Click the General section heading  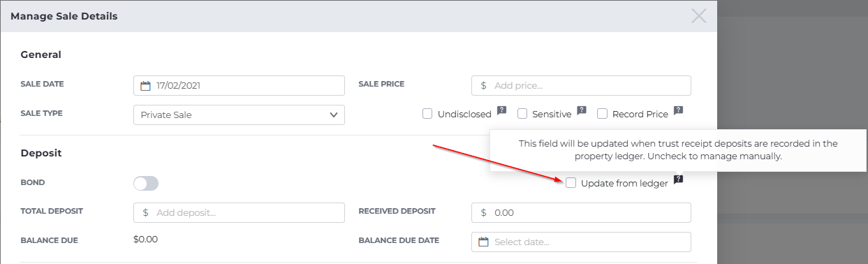[x=41, y=54]
